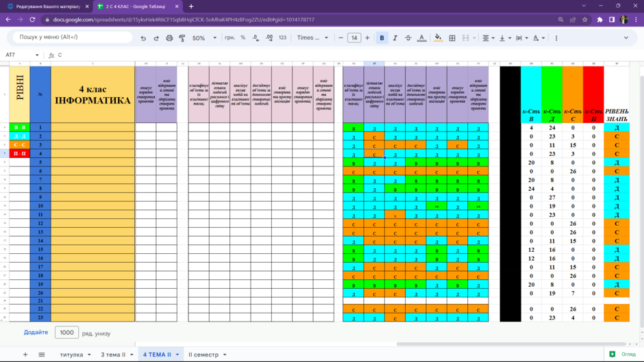This screenshot has width=644, height=362.
Task: Decrease decimal places
Action: pyautogui.click(x=256, y=38)
